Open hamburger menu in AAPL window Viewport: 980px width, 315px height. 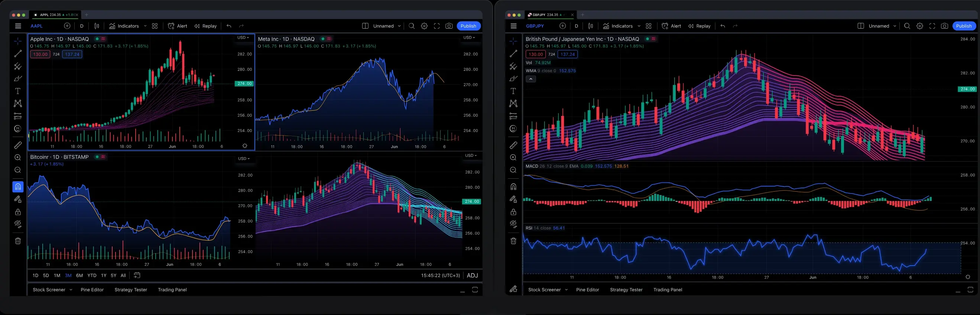[18, 26]
